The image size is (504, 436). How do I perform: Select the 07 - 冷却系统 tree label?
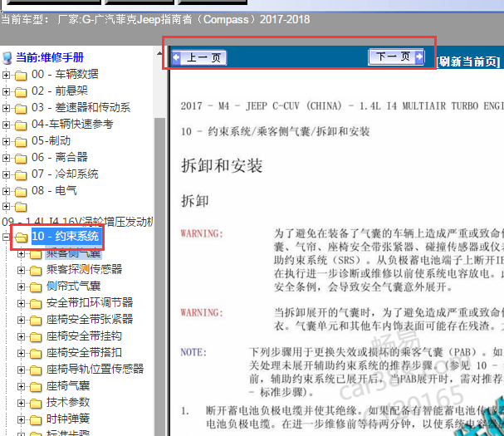[65, 174]
